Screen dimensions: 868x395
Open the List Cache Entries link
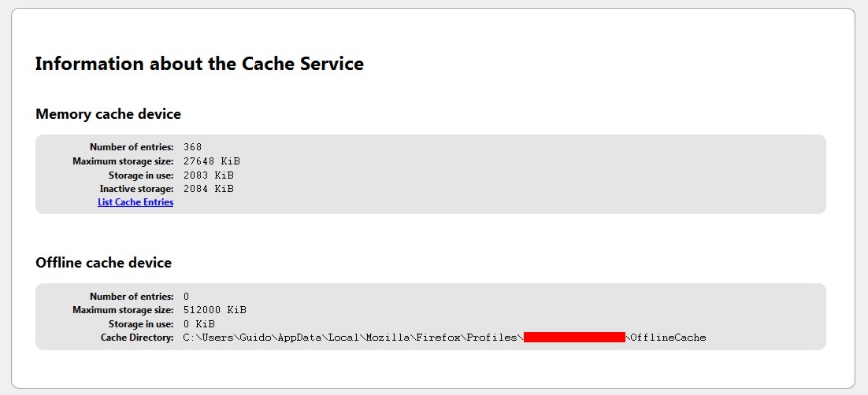[x=135, y=202]
